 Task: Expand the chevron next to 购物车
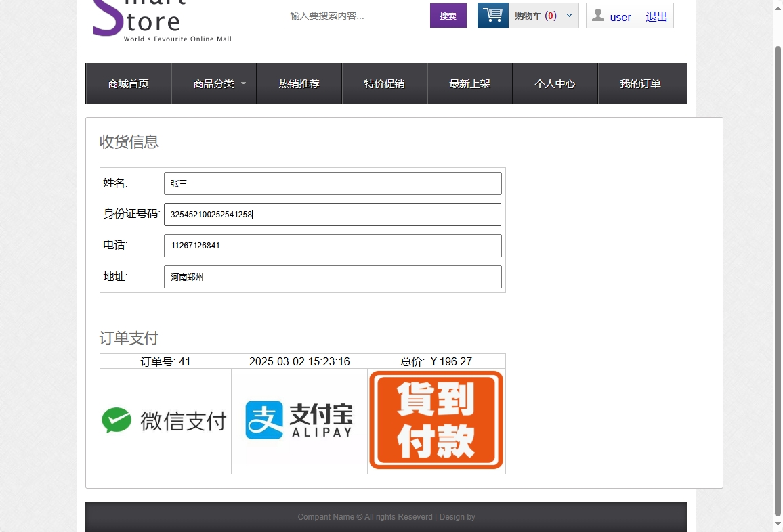568,14
